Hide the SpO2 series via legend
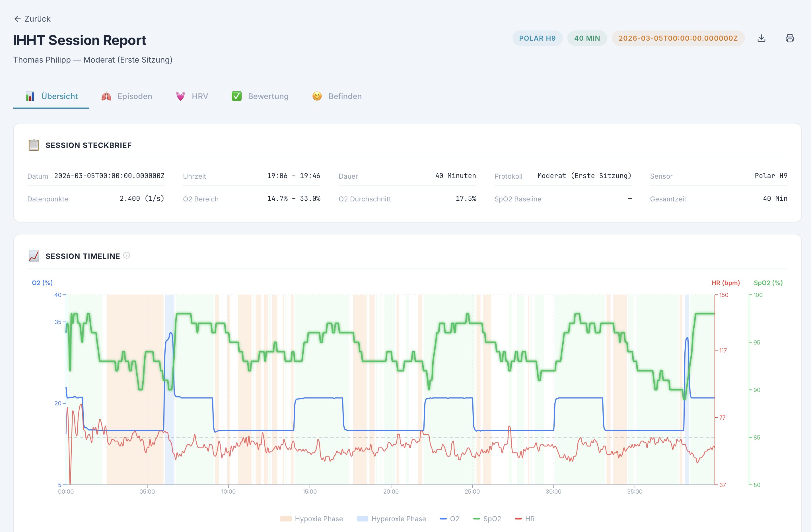The height and width of the screenshot is (532, 811). click(x=487, y=519)
